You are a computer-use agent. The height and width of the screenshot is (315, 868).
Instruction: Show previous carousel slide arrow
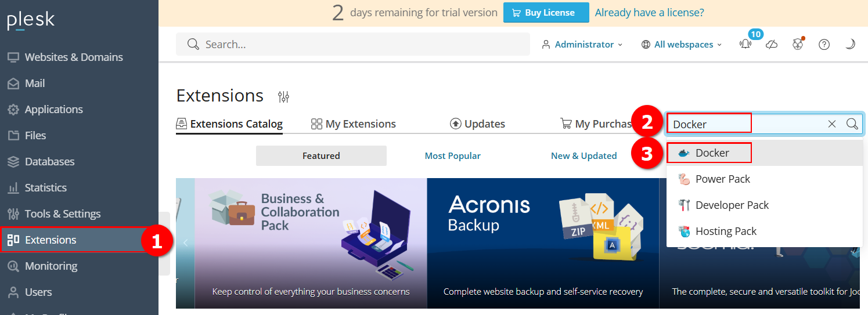coord(185,243)
